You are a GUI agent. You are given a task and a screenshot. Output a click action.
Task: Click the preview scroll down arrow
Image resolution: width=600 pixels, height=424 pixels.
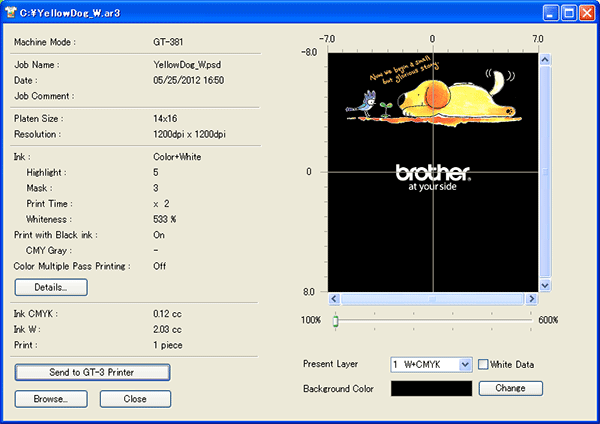[545, 285]
